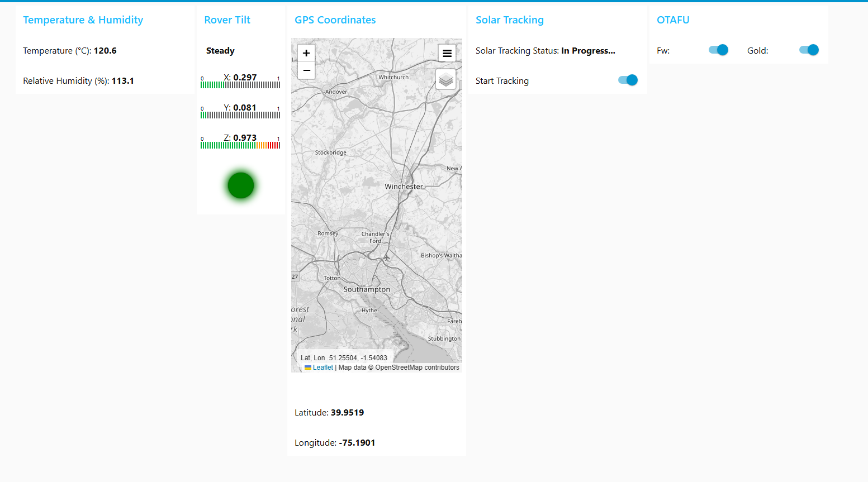
Task: Zoom out on the map
Action: 306,70
